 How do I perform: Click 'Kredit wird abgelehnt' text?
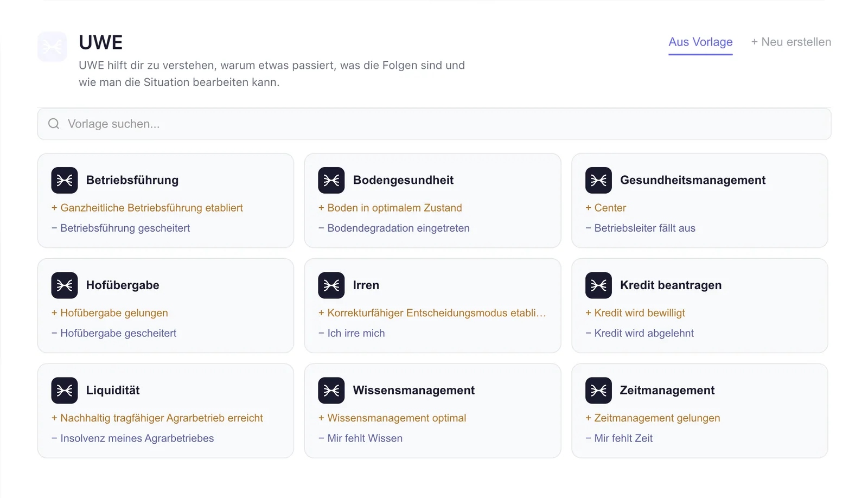pyautogui.click(x=640, y=333)
